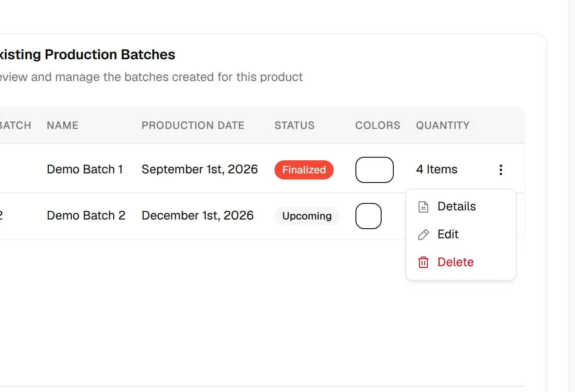Click the QUANTITY column header
The height and width of the screenshot is (392, 575).
point(443,125)
